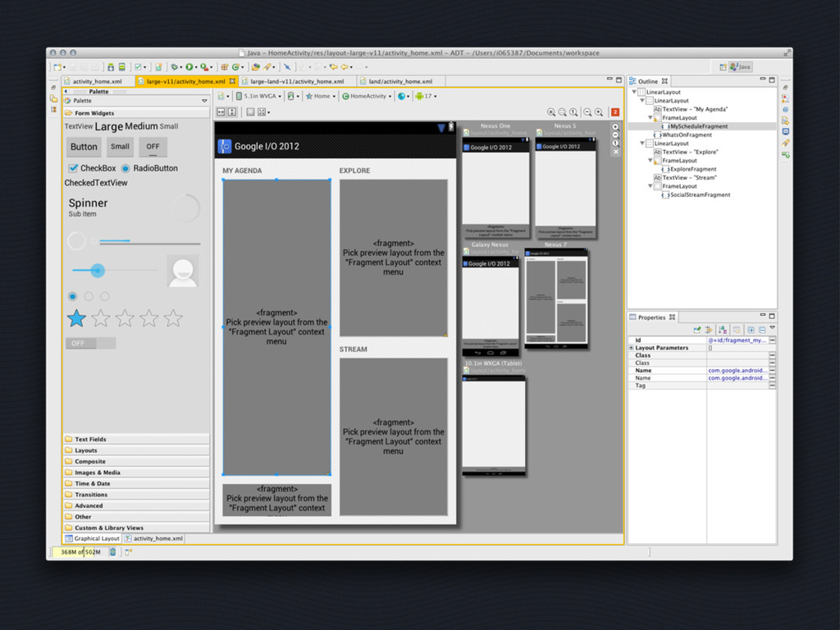The image size is (840, 630).
Task: Open the locale globe dropdown
Action: click(404, 97)
